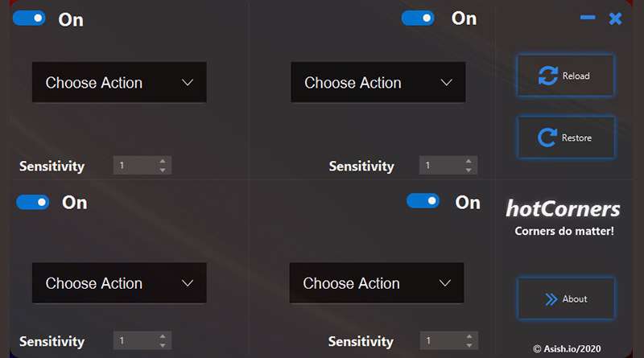This screenshot has width=644, height=358.
Task: Close the hotCorners window
Action: pos(616,18)
